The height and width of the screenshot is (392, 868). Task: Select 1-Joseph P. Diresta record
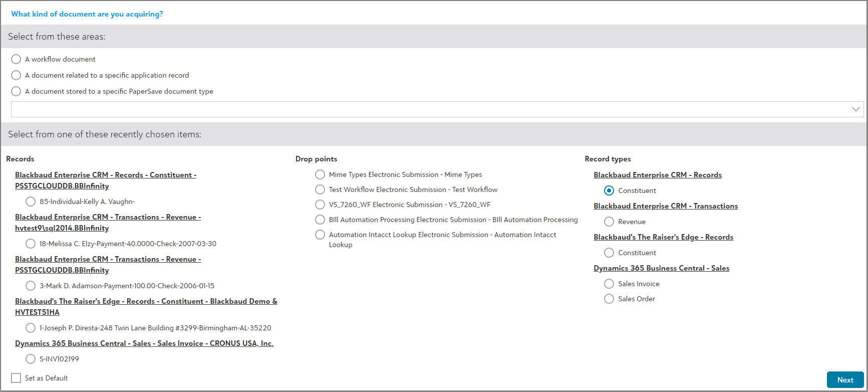click(x=31, y=328)
